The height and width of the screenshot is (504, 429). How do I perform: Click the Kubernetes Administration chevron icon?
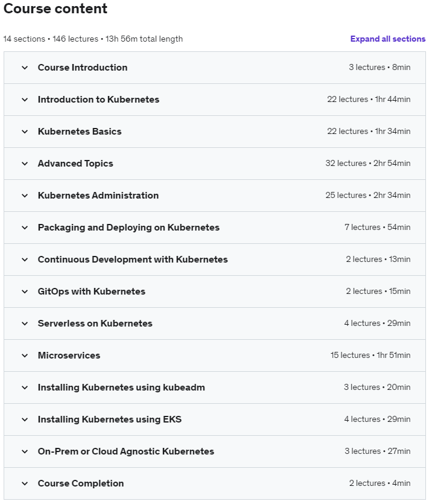coord(25,196)
